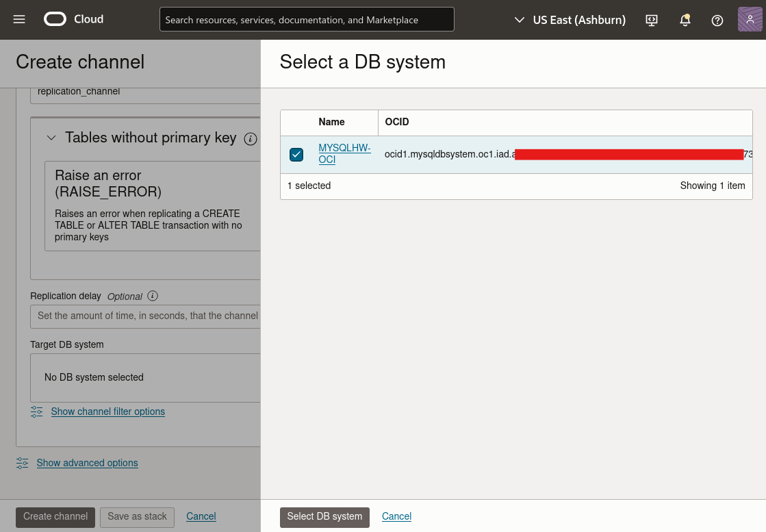Click the info icon beside Replication delay
Viewport: 766px width, 532px height.
coord(152,296)
